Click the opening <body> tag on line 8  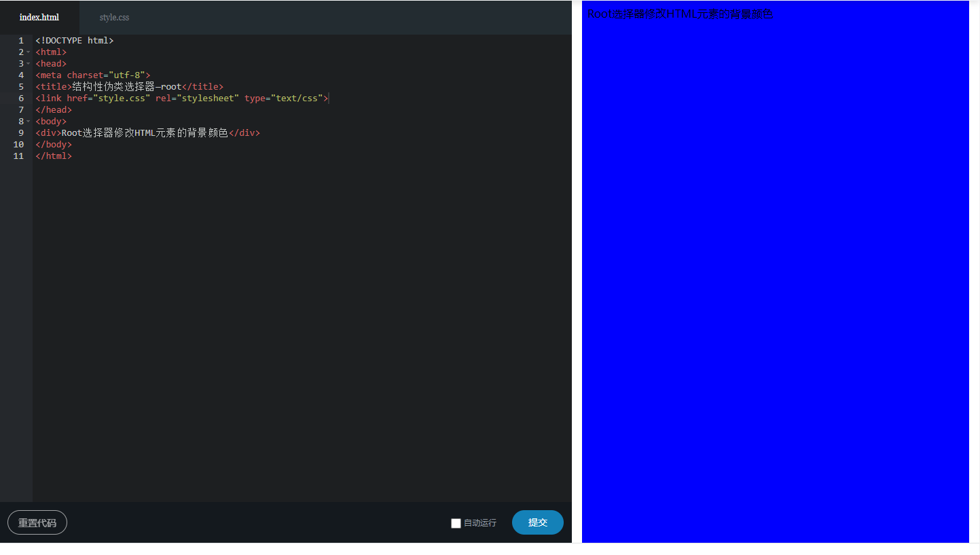click(51, 122)
